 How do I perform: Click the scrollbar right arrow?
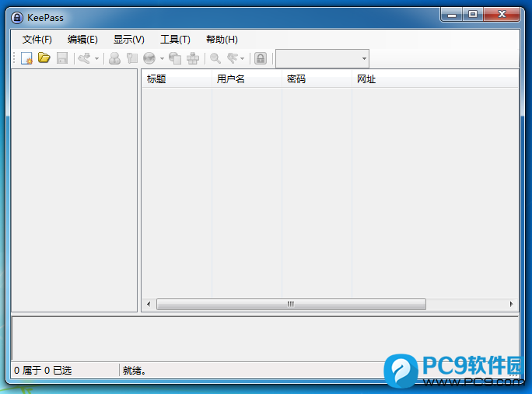pyautogui.click(x=512, y=304)
